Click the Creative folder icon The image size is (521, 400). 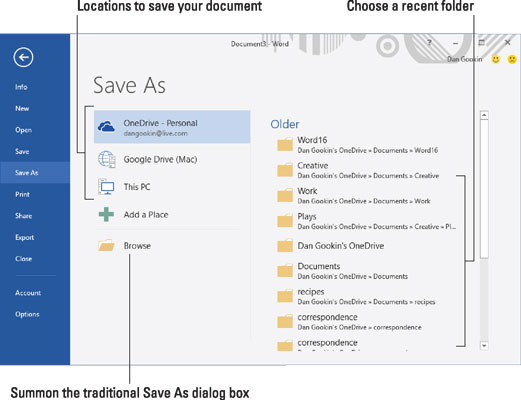285,170
